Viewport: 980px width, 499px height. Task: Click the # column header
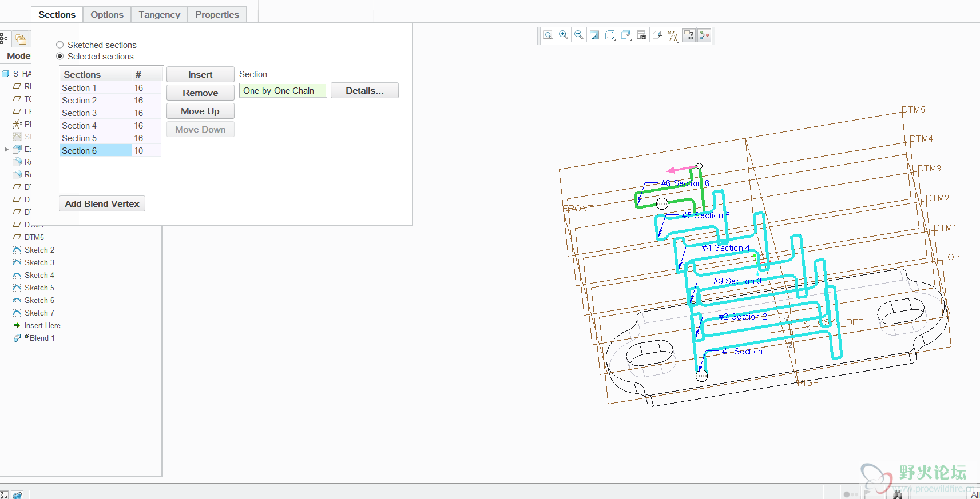pyautogui.click(x=147, y=74)
